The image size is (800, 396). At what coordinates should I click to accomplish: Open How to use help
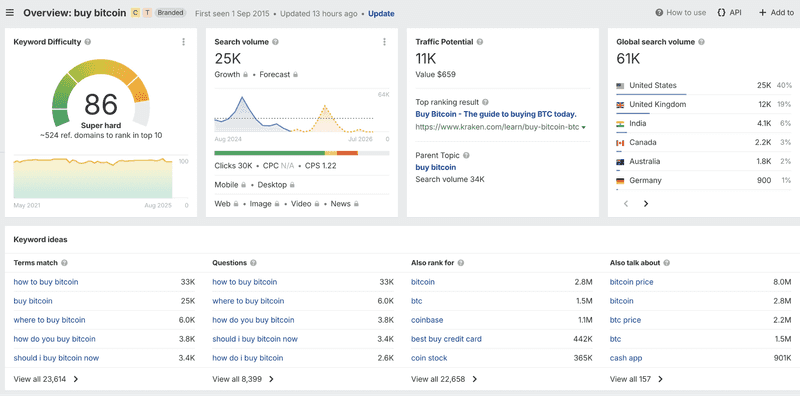[x=681, y=13]
